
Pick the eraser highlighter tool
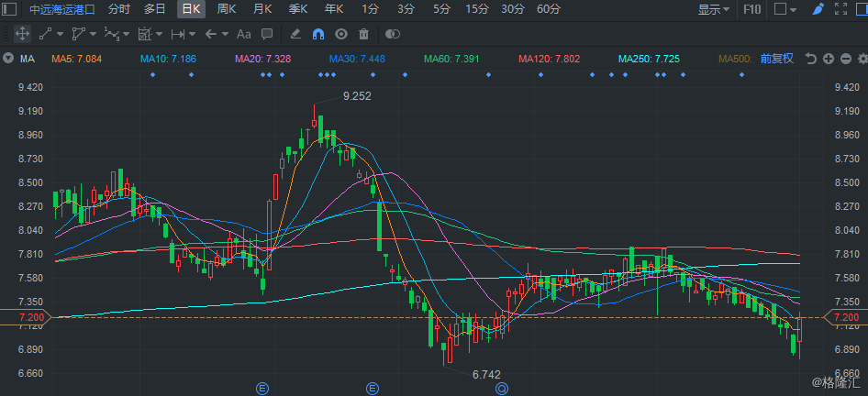pos(295,34)
